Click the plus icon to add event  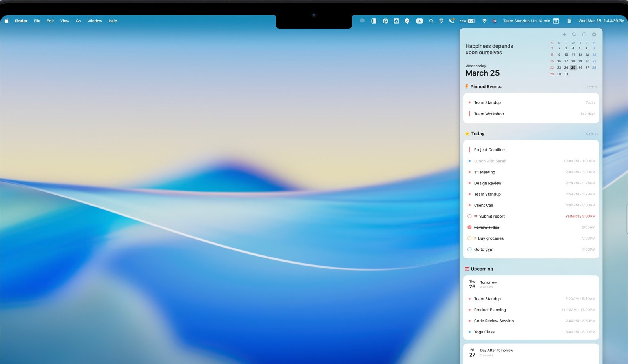[x=564, y=35]
